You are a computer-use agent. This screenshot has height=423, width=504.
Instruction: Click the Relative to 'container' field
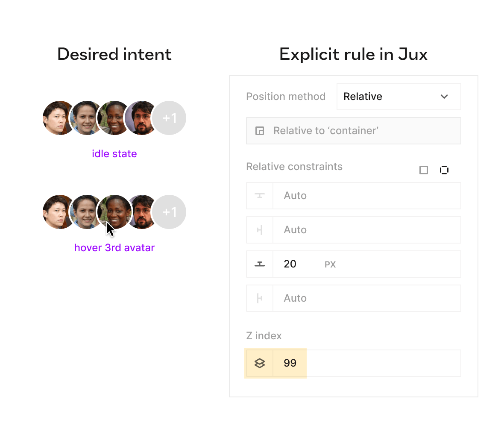(353, 131)
